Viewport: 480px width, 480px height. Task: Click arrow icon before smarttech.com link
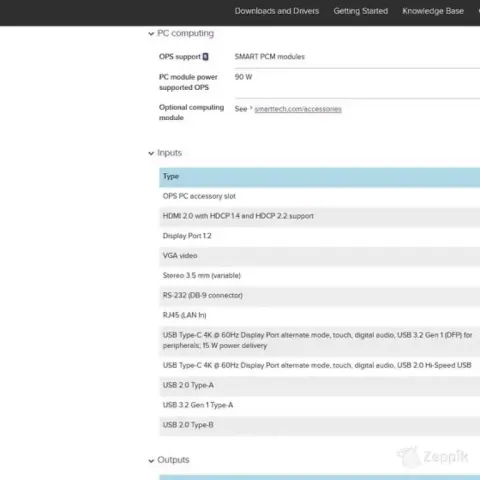click(x=251, y=108)
